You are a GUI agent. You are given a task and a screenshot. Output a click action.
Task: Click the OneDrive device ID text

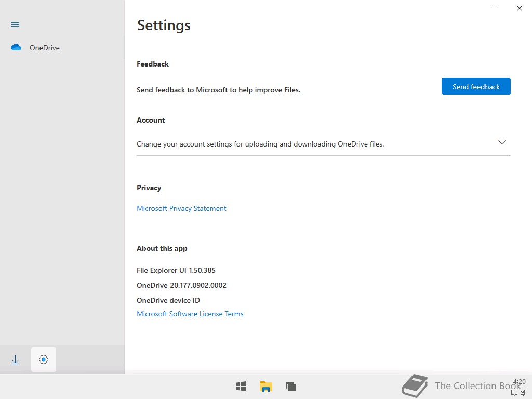tap(168, 300)
